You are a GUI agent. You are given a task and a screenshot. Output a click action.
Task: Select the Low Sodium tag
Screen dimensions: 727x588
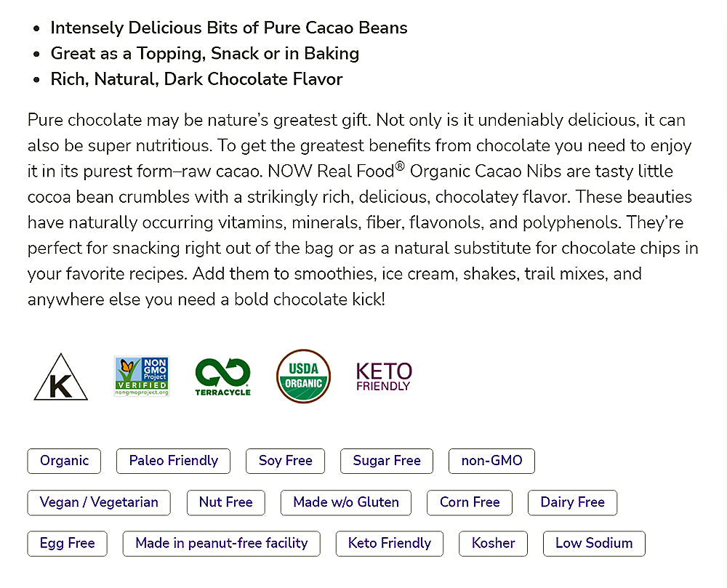[x=594, y=543]
